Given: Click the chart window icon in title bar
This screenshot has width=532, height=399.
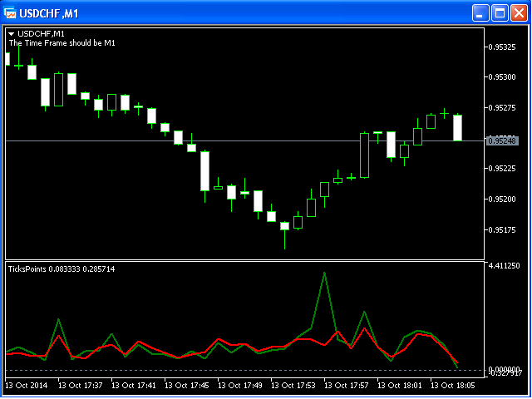Looking at the screenshot, I should click(x=11, y=12).
